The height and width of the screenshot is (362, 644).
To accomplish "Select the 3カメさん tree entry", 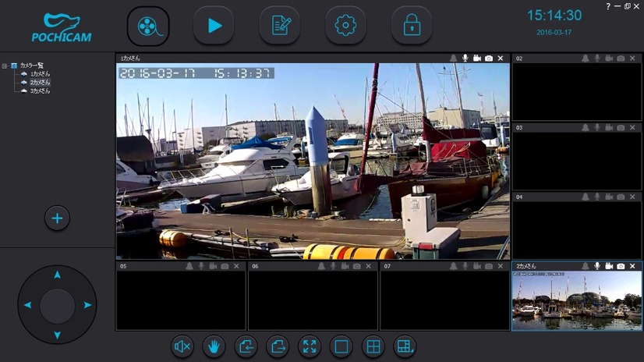I will coord(40,90).
